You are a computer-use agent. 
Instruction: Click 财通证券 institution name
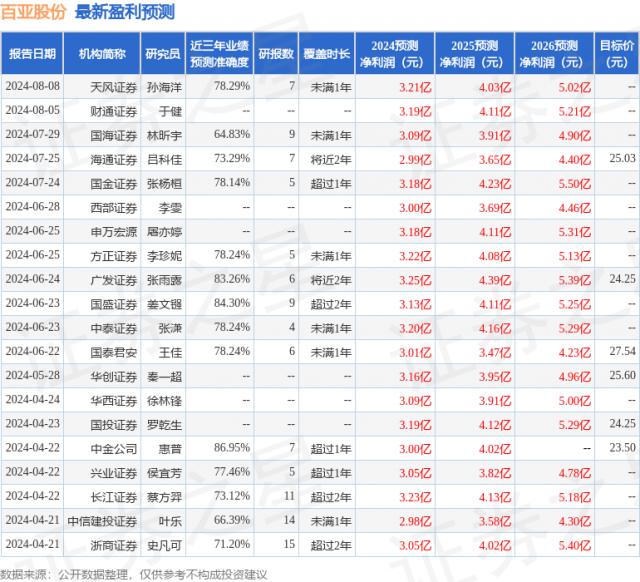click(113, 111)
